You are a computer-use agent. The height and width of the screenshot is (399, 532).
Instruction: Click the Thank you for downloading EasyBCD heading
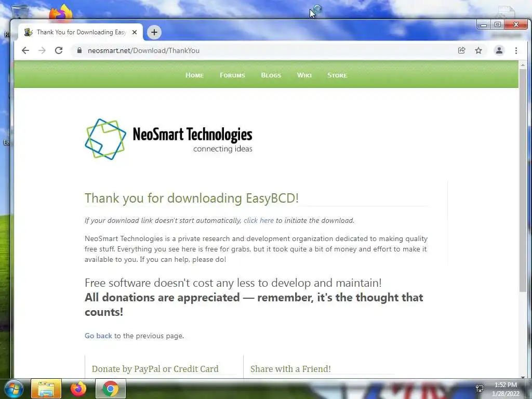[192, 198]
